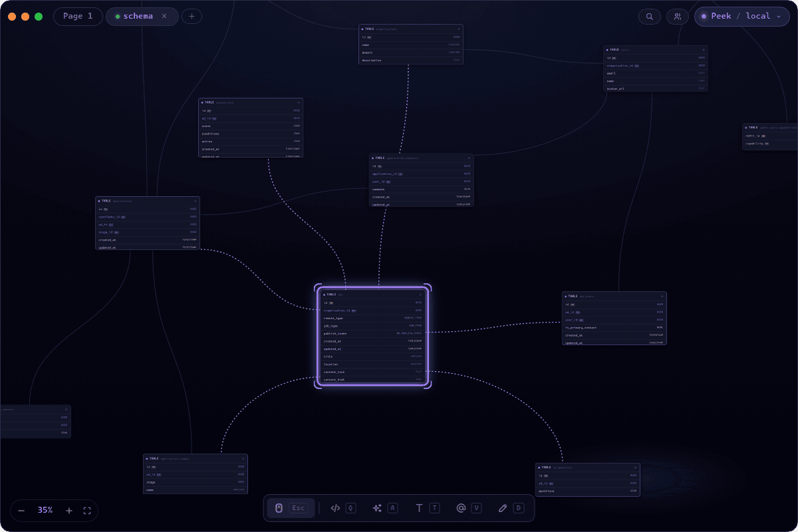Click title row in ads table
Screen dimensions: 798x532
click(373, 356)
